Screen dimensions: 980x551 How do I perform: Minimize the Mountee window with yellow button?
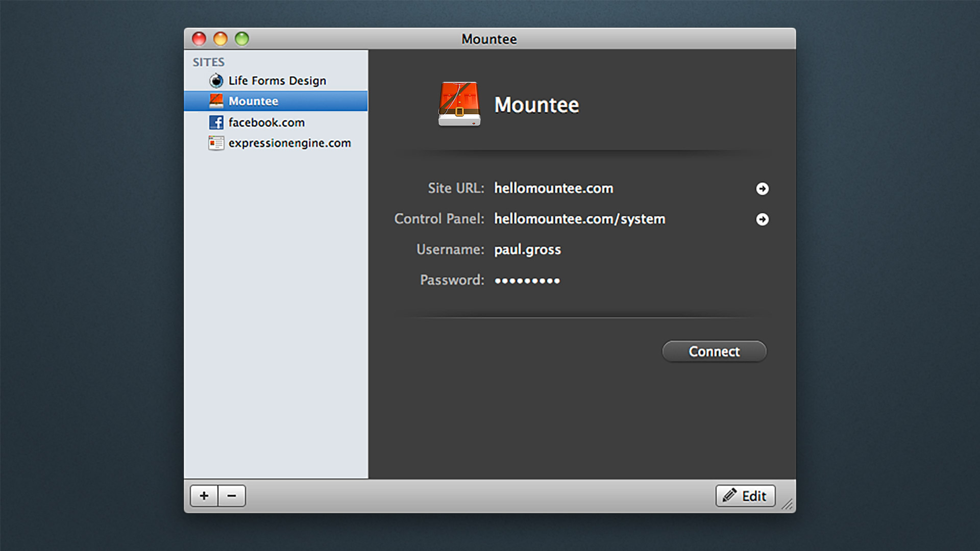coord(220,39)
